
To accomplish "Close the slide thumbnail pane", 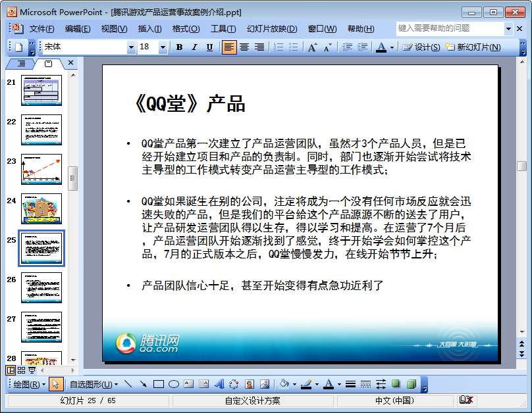I will (x=71, y=62).
